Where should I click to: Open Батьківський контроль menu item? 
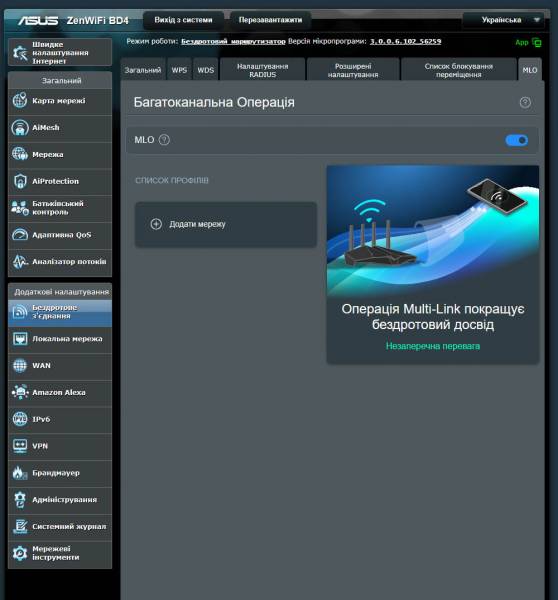60,208
